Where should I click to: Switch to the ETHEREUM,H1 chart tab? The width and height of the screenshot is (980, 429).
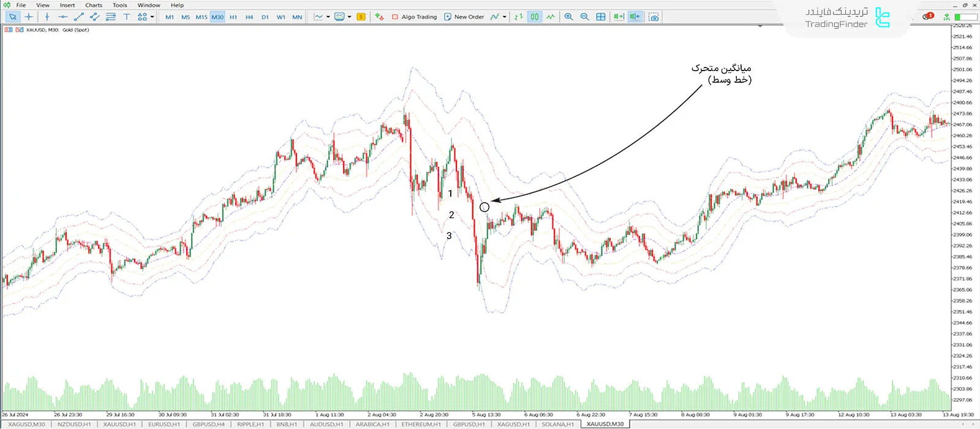tap(421, 424)
